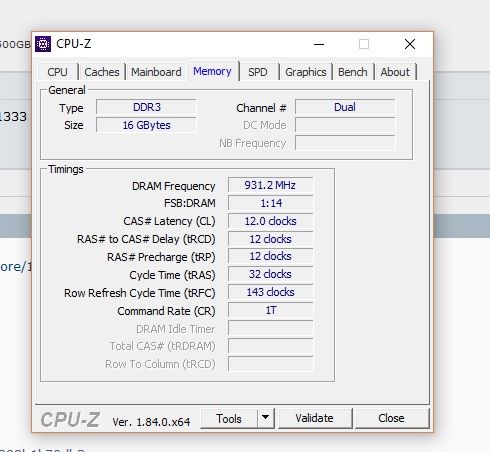
Task: Click the empty DRAM Idle Timer field
Action: [270, 328]
